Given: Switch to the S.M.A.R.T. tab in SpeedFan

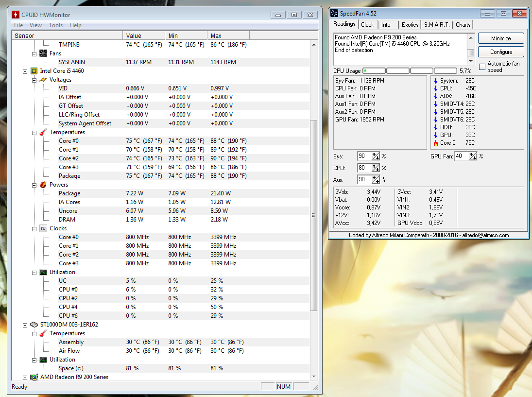Looking at the screenshot, I should (437, 25).
